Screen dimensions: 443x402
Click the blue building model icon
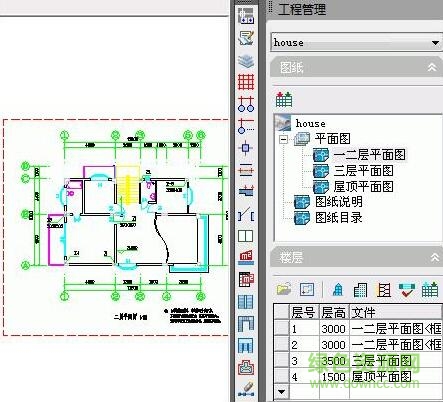[338, 289]
